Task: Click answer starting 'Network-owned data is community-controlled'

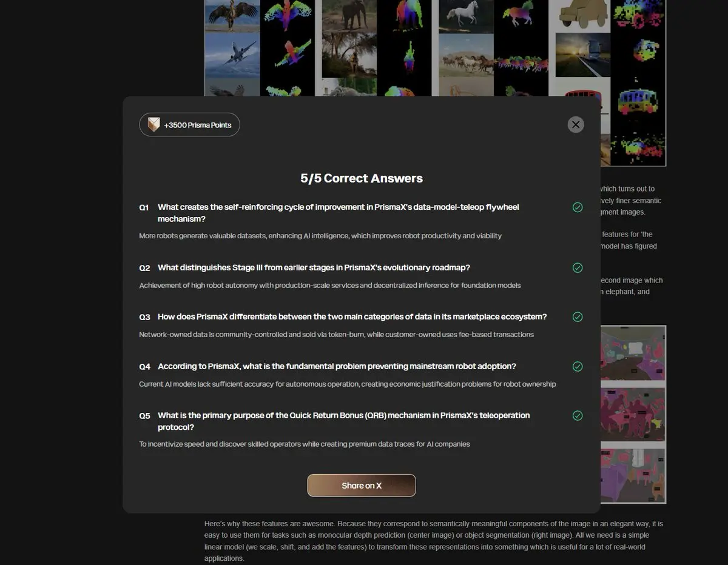Action: click(x=336, y=335)
